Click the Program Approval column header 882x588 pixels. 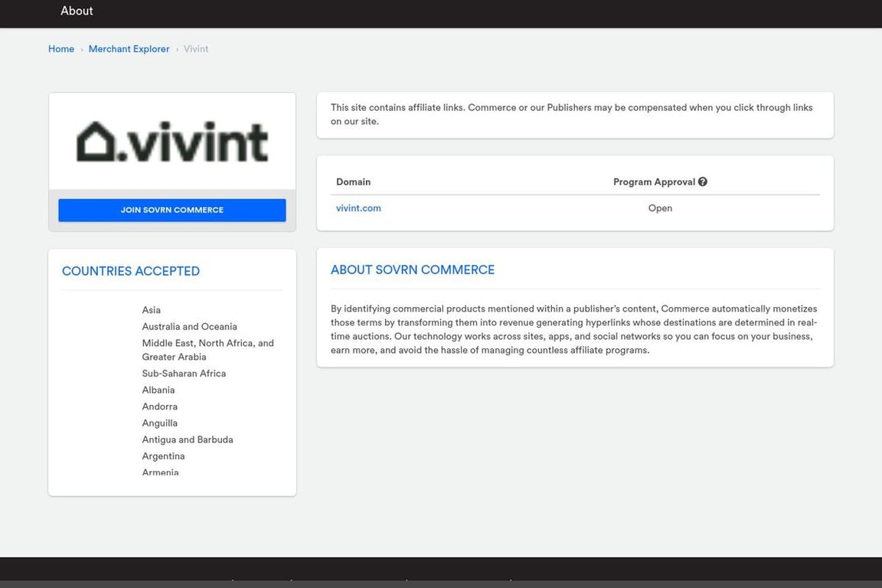(654, 181)
